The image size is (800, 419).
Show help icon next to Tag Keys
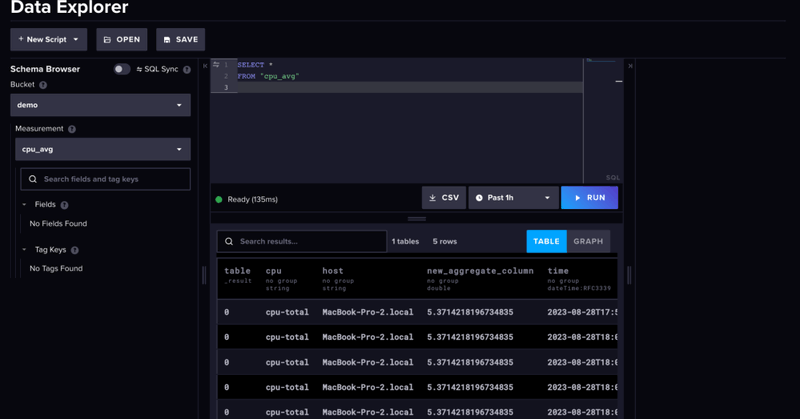pyautogui.click(x=75, y=250)
